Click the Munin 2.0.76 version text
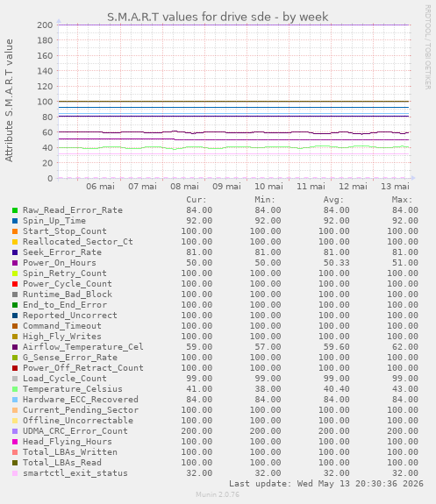The image size is (436, 504). pos(218,494)
